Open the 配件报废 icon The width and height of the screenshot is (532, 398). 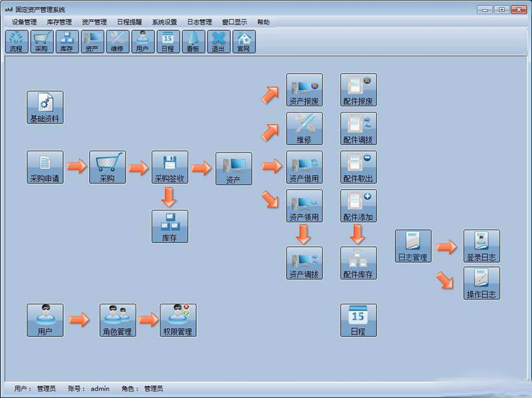(x=358, y=90)
